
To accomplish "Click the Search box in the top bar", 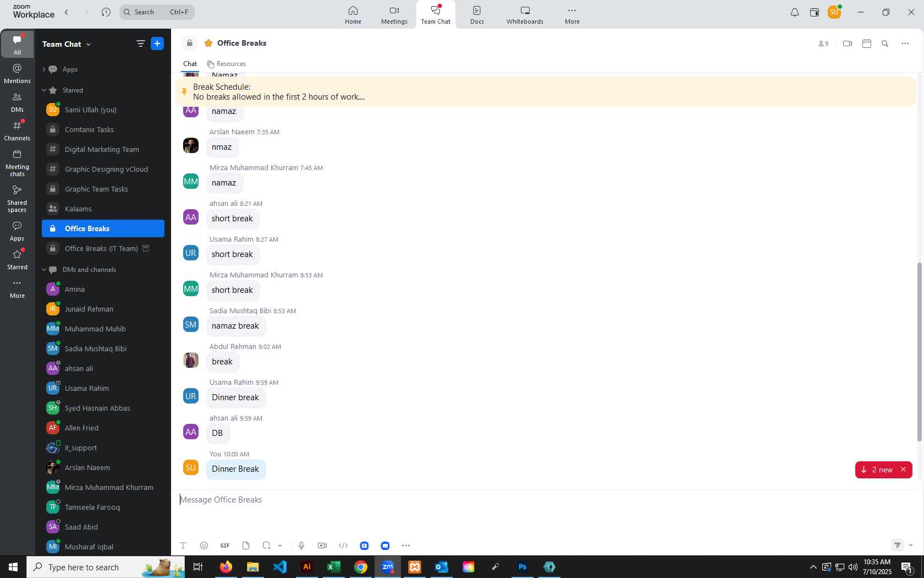I will (x=157, y=12).
